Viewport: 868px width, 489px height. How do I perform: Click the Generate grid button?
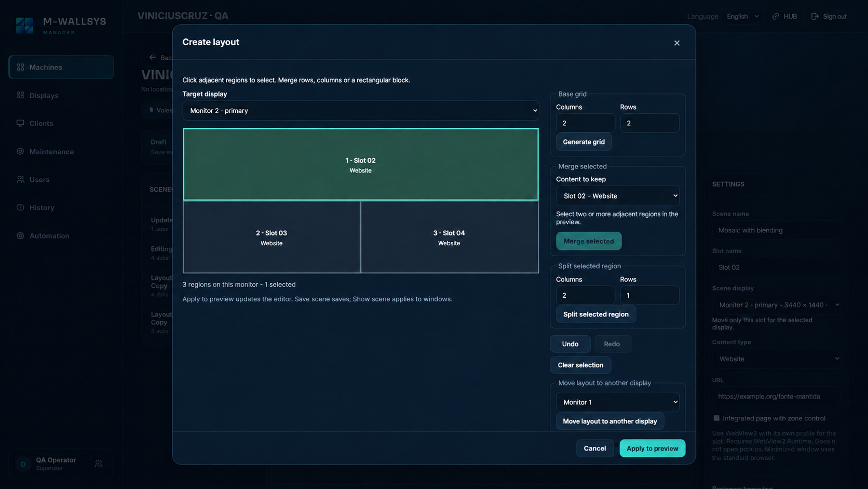click(584, 142)
